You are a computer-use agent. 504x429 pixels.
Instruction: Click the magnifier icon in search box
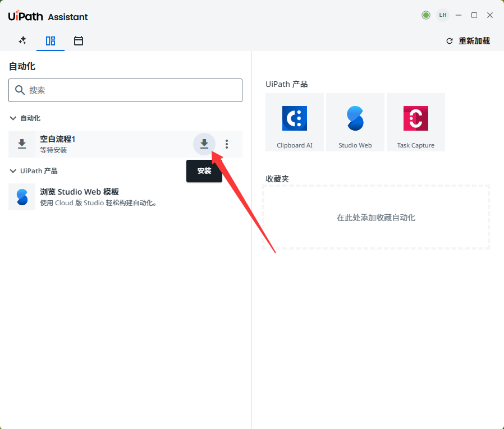[x=20, y=90]
